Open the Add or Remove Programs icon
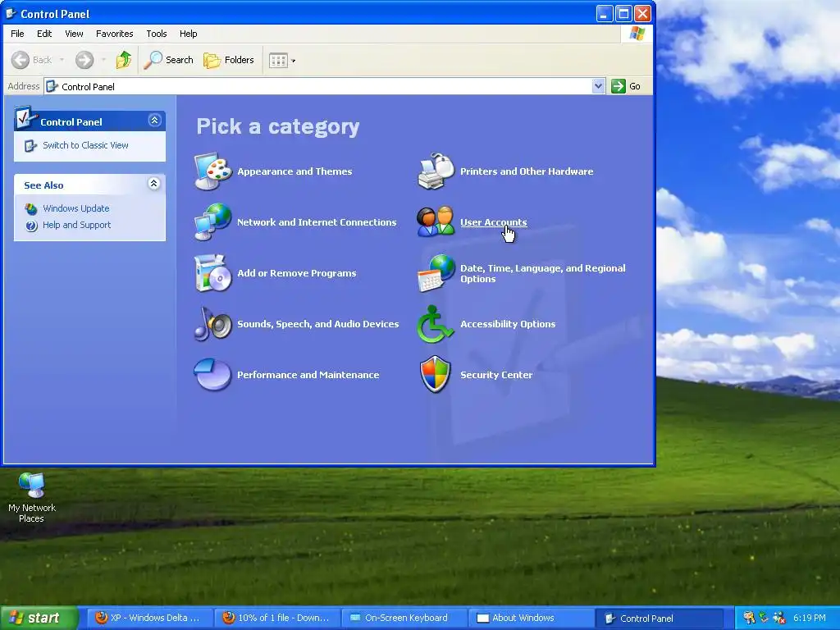Image resolution: width=840 pixels, height=630 pixels. coord(212,273)
